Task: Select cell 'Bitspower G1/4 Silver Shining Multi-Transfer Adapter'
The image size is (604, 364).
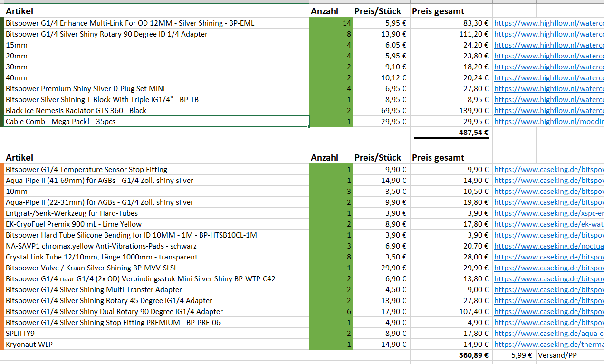Action: pos(157,289)
